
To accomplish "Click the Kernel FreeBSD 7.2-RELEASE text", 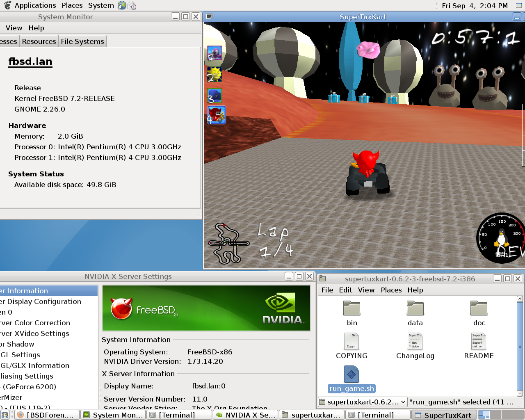I will [x=64, y=98].
